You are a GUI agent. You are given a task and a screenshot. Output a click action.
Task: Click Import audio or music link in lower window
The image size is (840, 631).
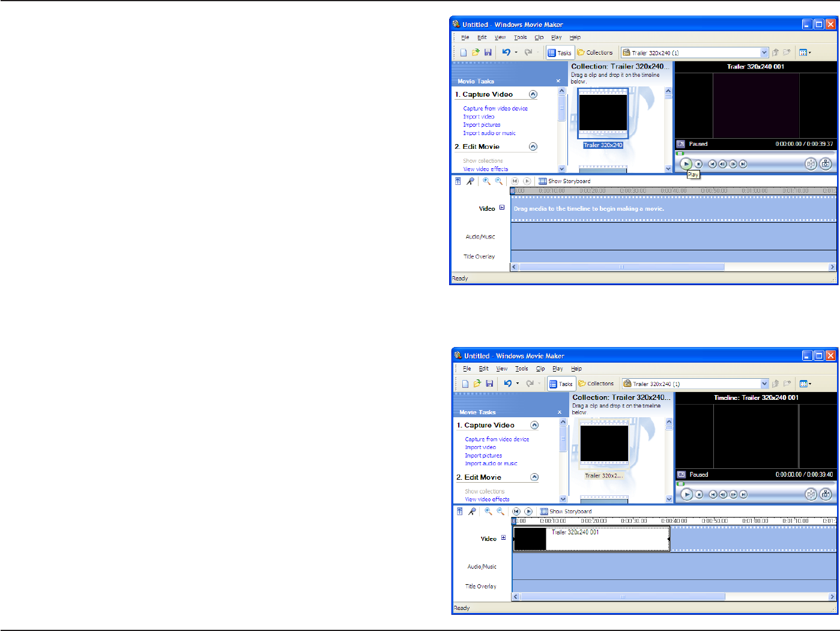pyautogui.click(x=491, y=463)
